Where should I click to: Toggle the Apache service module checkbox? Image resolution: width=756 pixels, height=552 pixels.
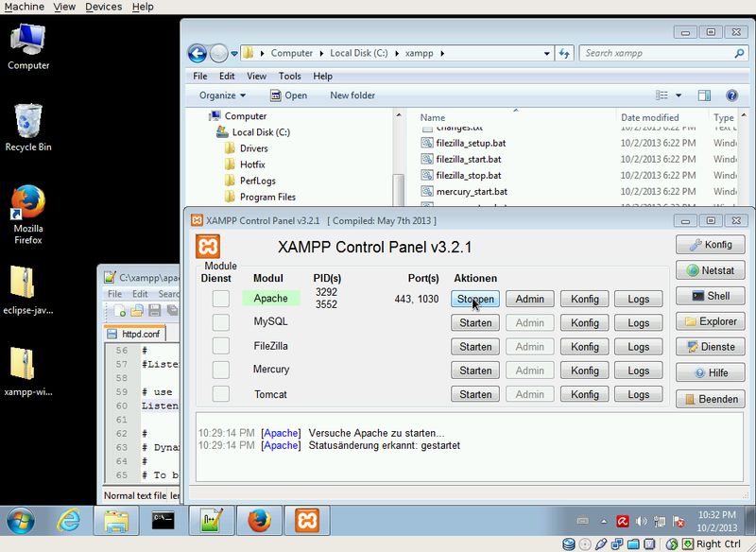coord(220,299)
